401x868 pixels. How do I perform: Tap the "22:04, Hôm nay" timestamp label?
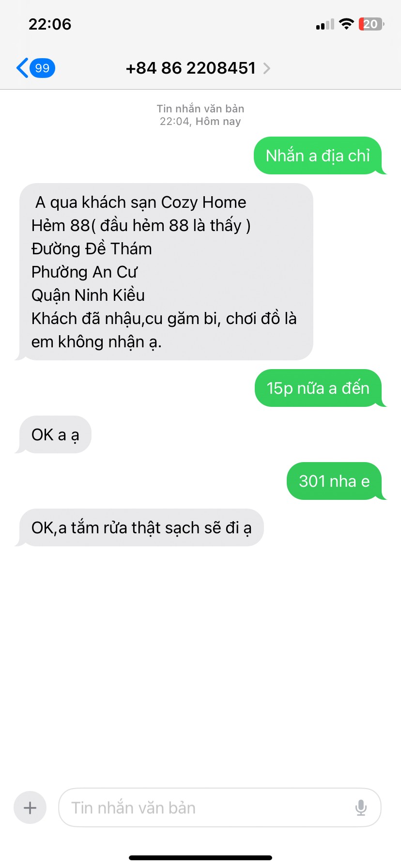click(x=200, y=121)
